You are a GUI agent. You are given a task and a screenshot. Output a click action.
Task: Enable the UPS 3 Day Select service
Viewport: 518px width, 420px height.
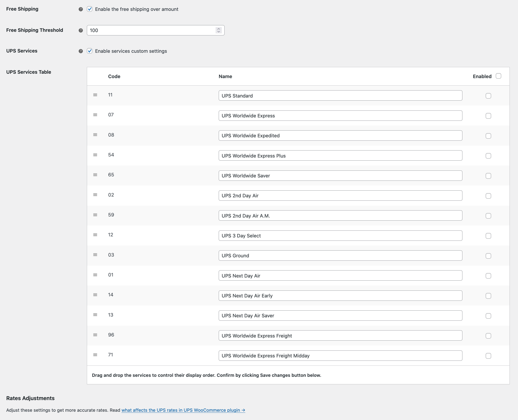[x=488, y=236]
